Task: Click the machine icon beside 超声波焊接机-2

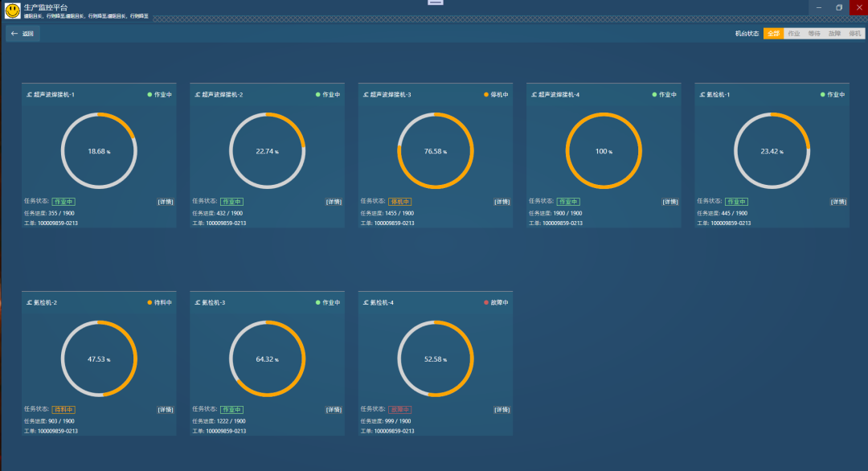Action: 198,95
